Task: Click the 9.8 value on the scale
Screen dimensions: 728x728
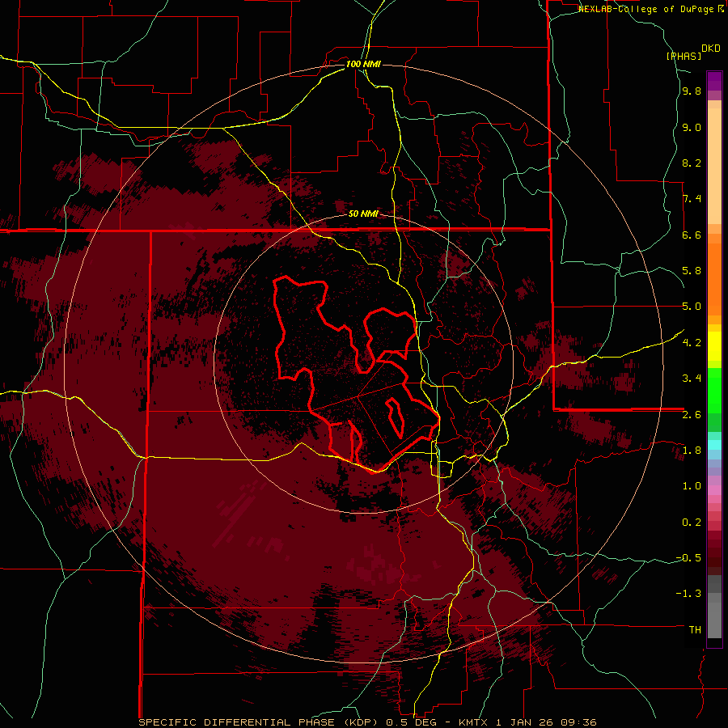Action: click(x=692, y=91)
